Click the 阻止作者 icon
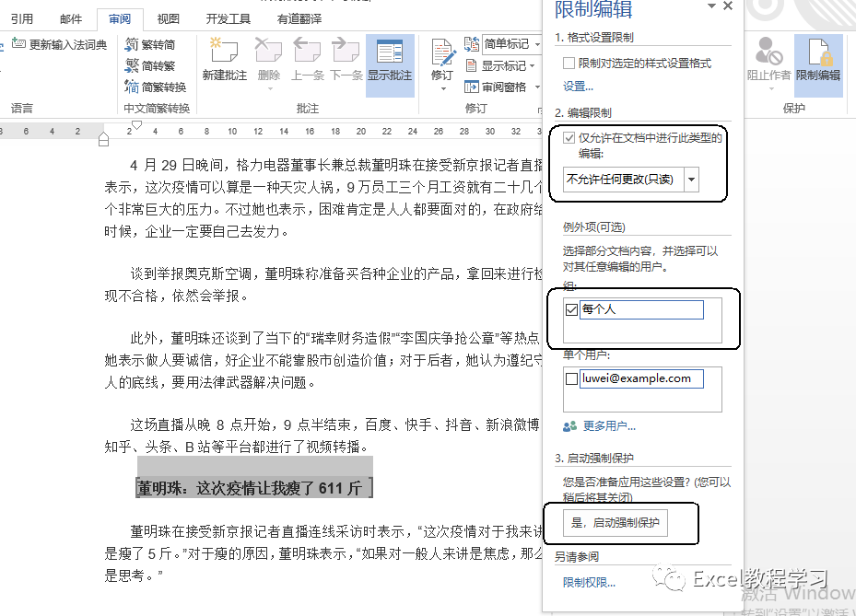The height and width of the screenshot is (616, 856). click(768, 51)
